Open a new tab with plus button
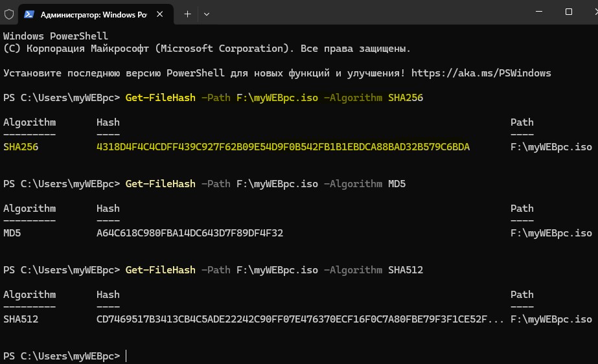 [187, 14]
